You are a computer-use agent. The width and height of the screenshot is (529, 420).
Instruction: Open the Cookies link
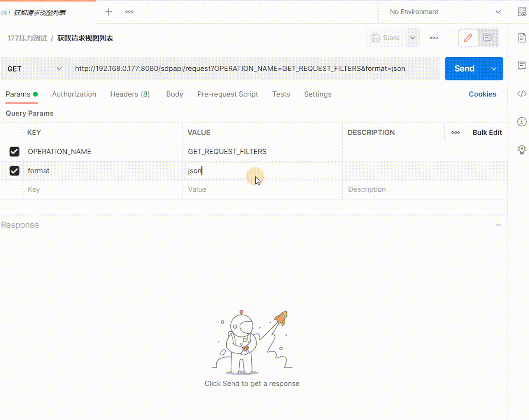click(482, 94)
